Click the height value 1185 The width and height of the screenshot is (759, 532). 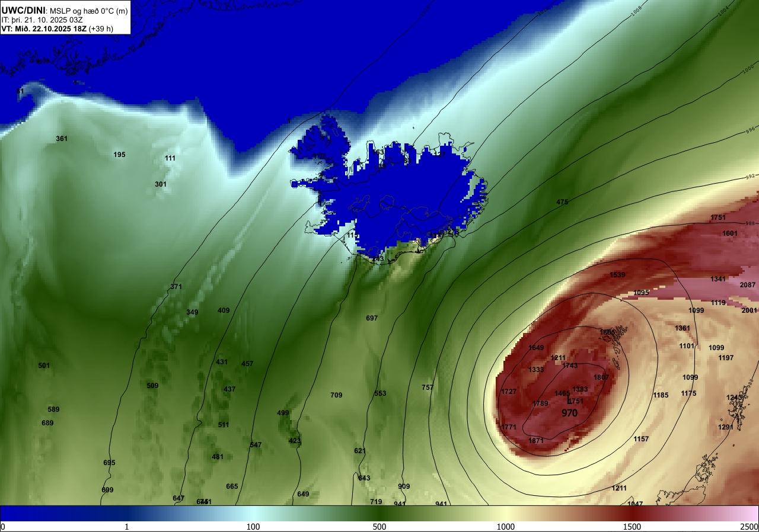tap(661, 395)
